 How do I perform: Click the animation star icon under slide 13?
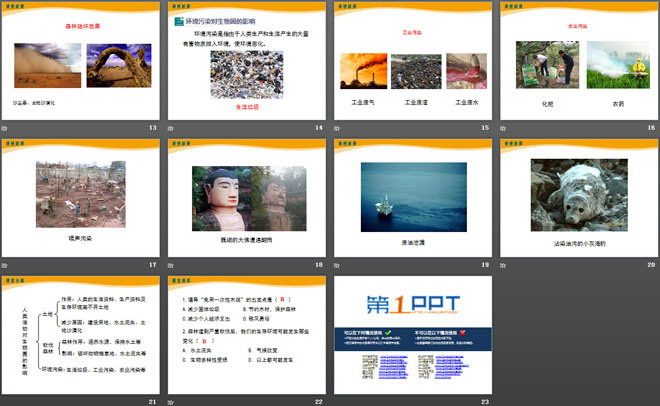tap(5, 128)
